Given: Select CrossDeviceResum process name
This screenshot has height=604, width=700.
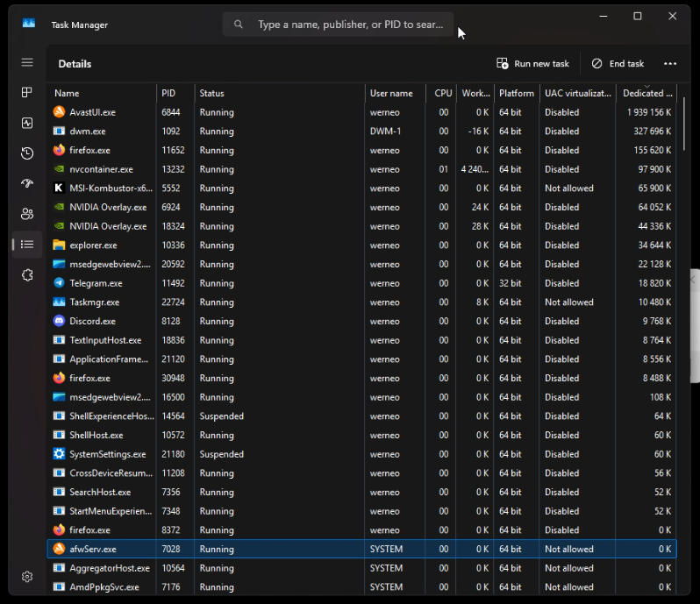Looking at the screenshot, I should 111,473.
